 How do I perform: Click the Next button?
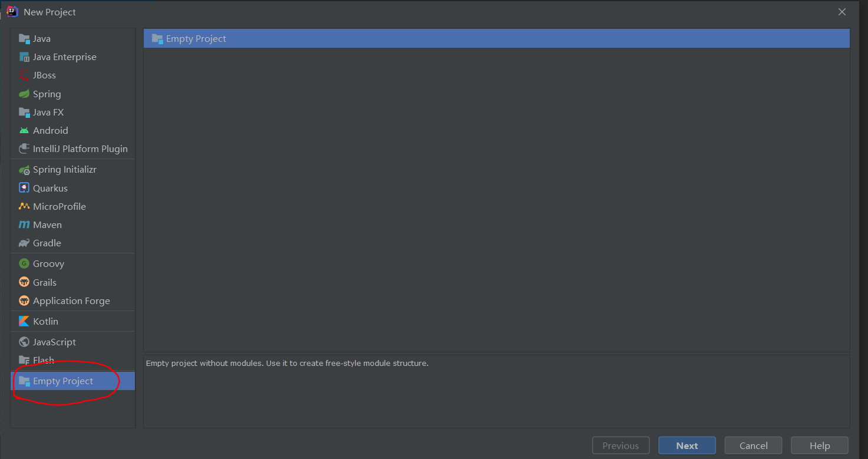[687, 445]
